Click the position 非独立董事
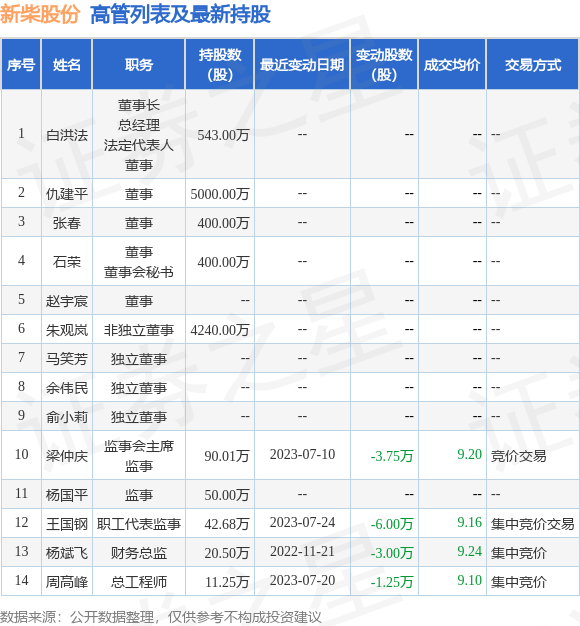 point(139,330)
